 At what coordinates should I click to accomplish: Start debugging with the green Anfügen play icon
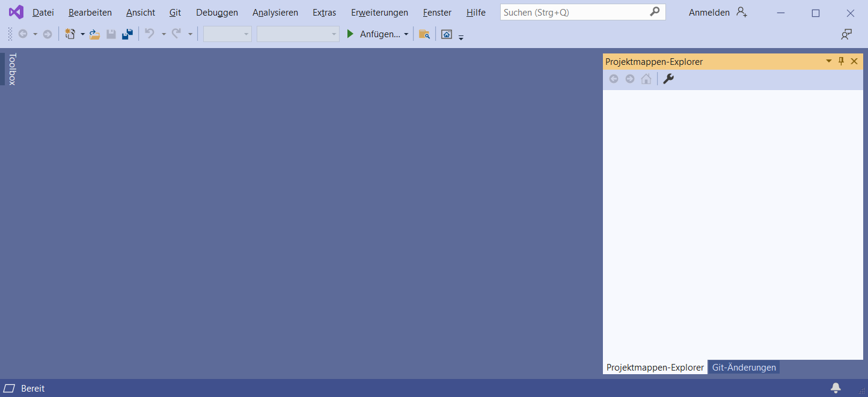[x=350, y=34]
